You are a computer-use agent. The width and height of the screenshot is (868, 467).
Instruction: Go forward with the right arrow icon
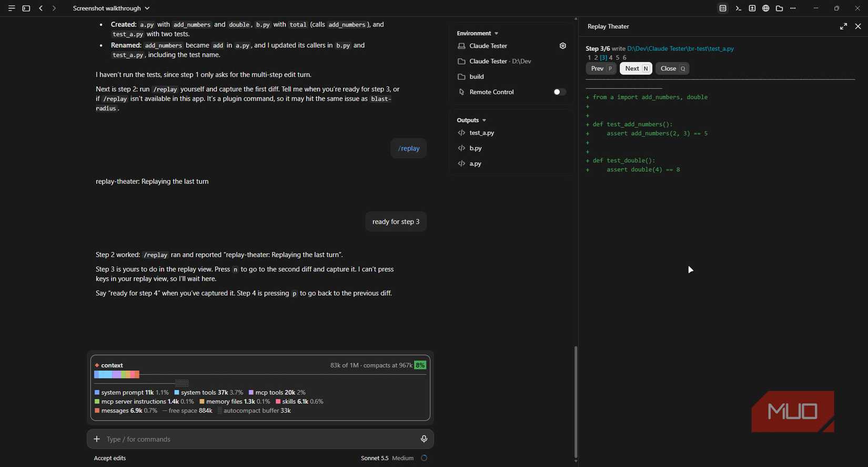54,8
